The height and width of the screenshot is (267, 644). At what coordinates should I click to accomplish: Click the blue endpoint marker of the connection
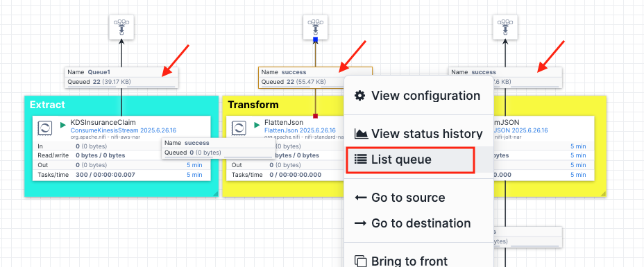[x=316, y=40]
